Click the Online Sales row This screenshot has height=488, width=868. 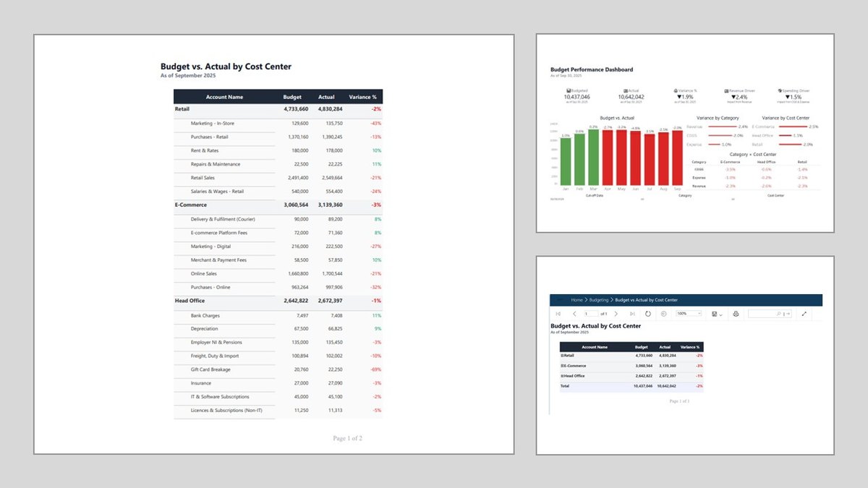tap(278, 274)
